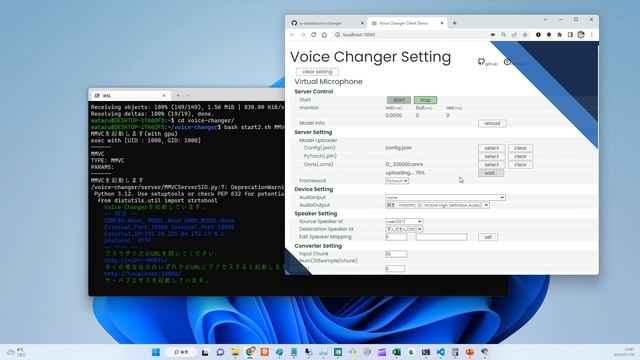Viewport: 640px width, 360px height.
Task: Open Chrome three-dot menu
Action: (592, 35)
